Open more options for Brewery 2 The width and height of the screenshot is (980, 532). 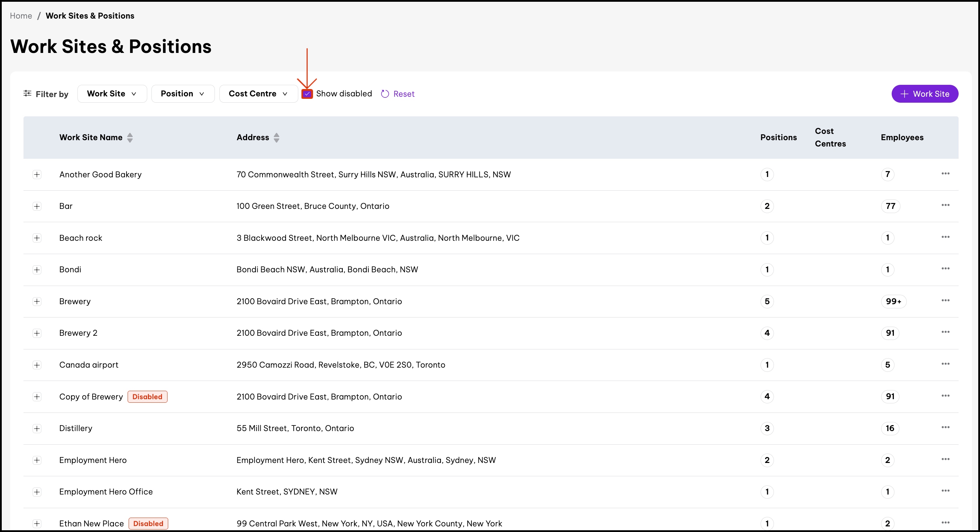(945, 332)
